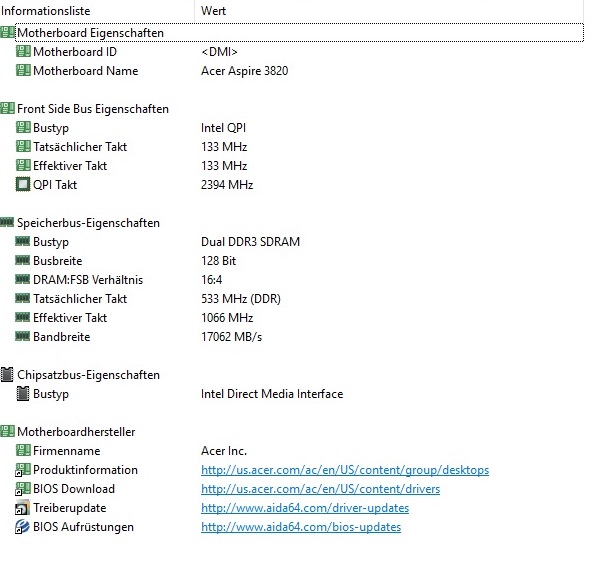The image size is (610, 571).
Task: Select the Firmenname label
Action: point(67,451)
